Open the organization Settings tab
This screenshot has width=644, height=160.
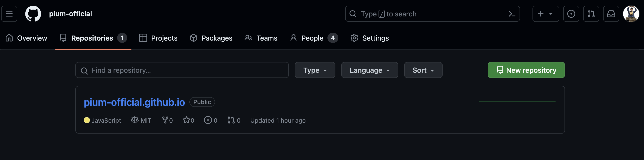pyautogui.click(x=369, y=38)
